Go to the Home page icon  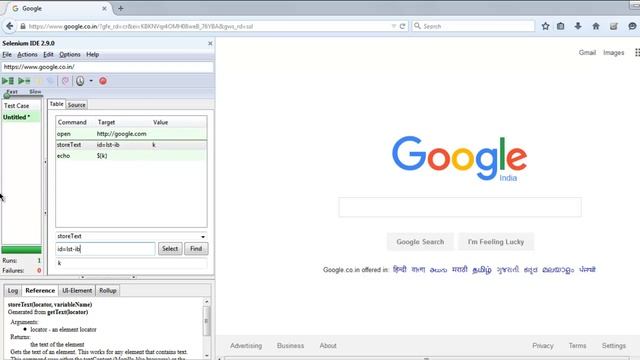pyautogui.click(x=596, y=26)
